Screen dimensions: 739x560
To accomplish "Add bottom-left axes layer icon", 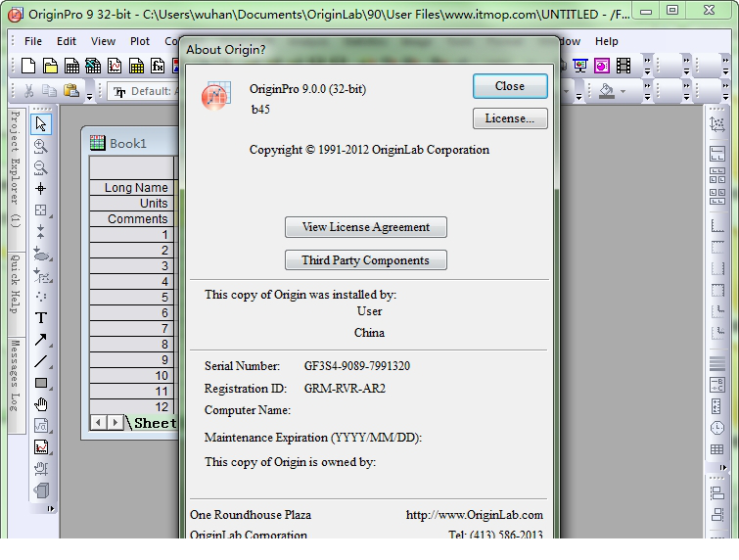I will click(x=717, y=225).
